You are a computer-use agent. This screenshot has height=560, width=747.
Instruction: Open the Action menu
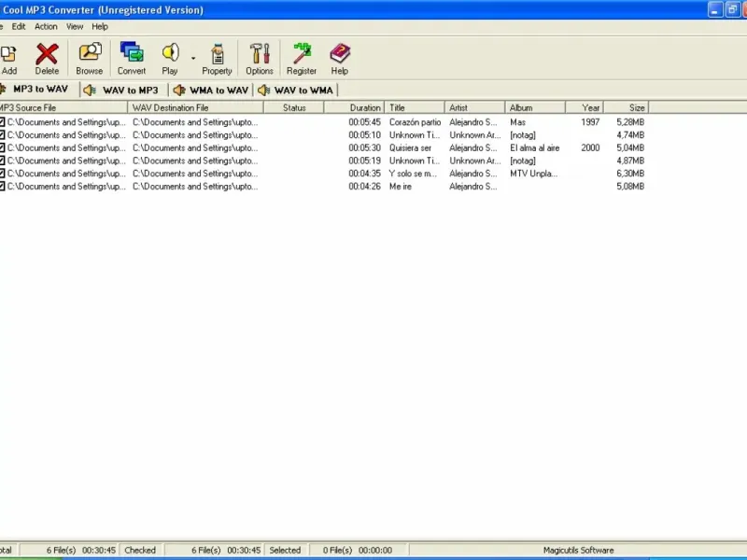(x=46, y=27)
